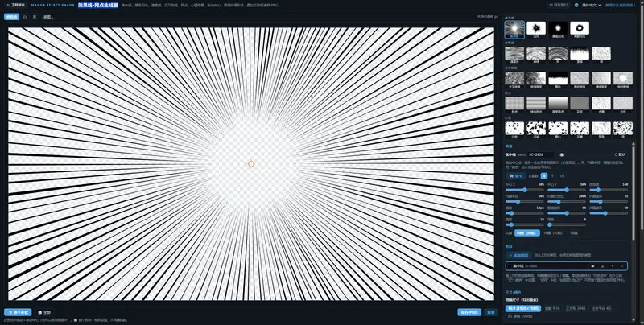This screenshot has width=644, height=325.
Task: Select the rain speckle preset in effect lines row
Action: coord(601,54)
